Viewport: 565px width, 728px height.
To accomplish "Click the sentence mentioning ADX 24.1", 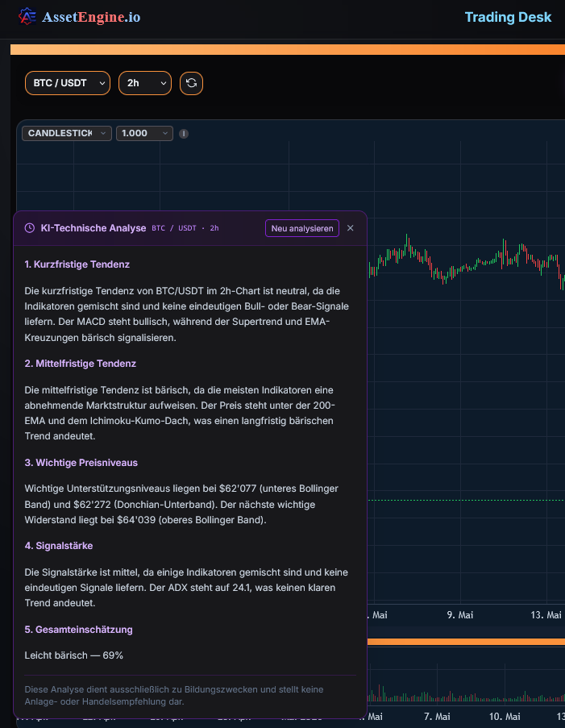I will (180, 595).
